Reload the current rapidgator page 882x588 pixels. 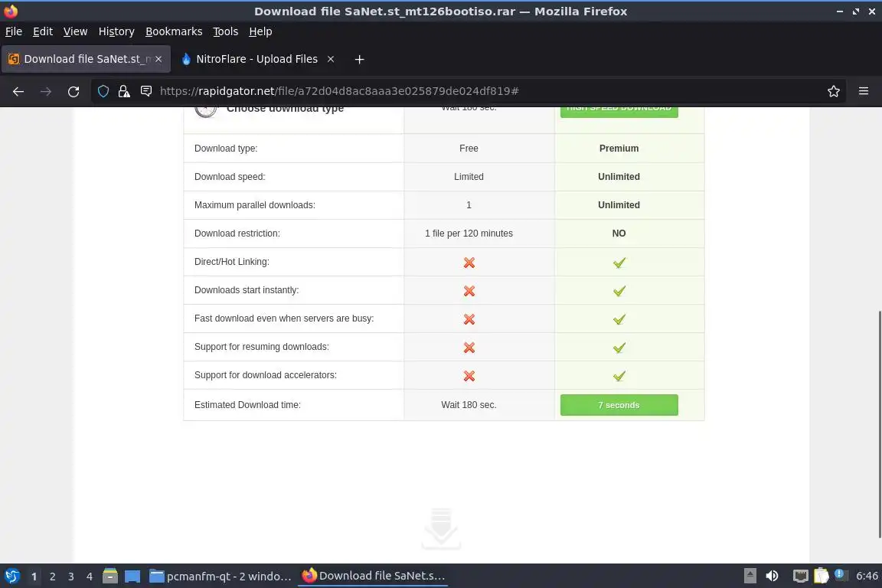click(73, 91)
